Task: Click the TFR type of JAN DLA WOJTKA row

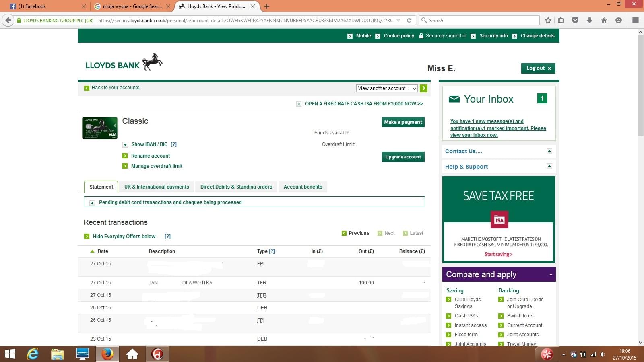Action: (262, 282)
